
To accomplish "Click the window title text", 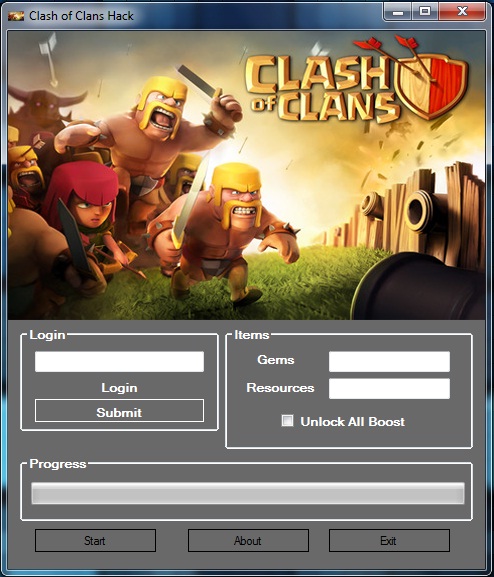I will coord(81,16).
